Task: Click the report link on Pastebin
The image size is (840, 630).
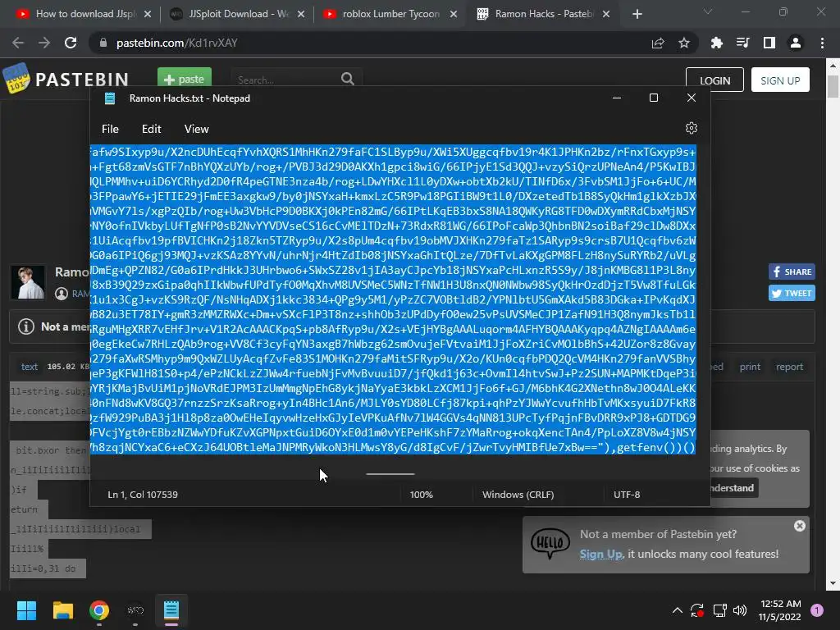Action: coord(789,367)
